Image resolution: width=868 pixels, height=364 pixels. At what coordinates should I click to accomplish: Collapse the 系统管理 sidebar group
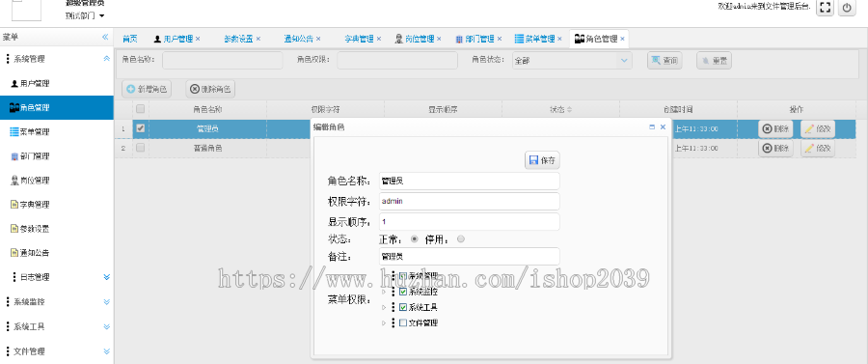tap(107, 59)
